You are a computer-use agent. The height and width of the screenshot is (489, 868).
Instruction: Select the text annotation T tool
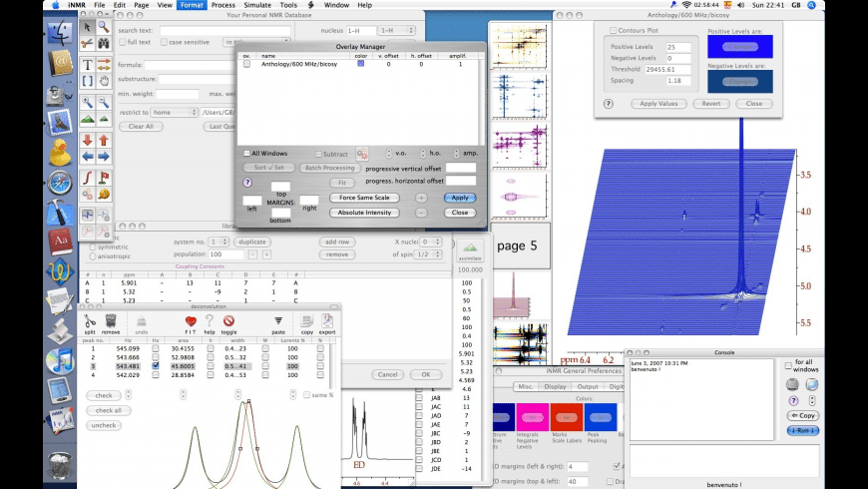tap(88, 64)
